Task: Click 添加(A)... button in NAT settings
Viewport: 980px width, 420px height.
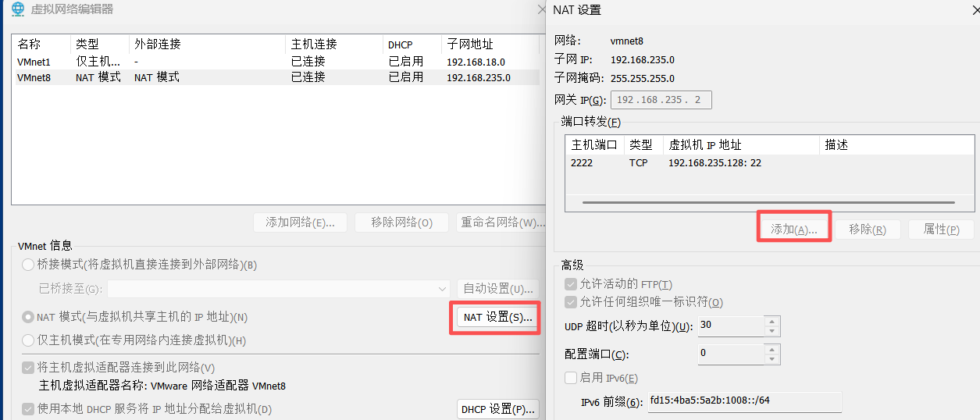Action: click(x=793, y=230)
